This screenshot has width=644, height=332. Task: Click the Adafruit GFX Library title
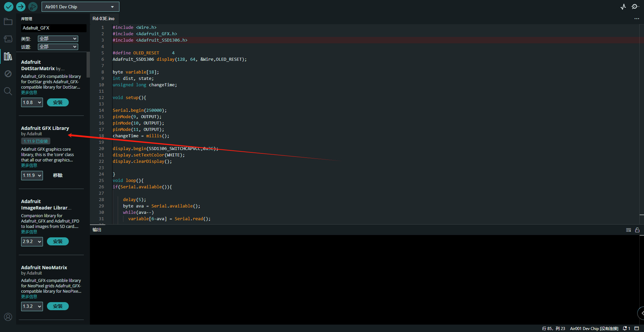point(45,128)
